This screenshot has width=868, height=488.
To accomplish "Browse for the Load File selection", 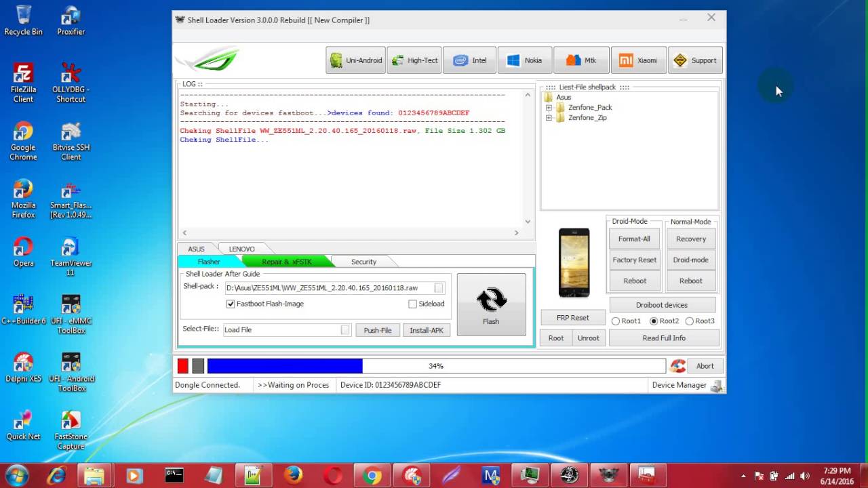I will click(x=345, y=330).
